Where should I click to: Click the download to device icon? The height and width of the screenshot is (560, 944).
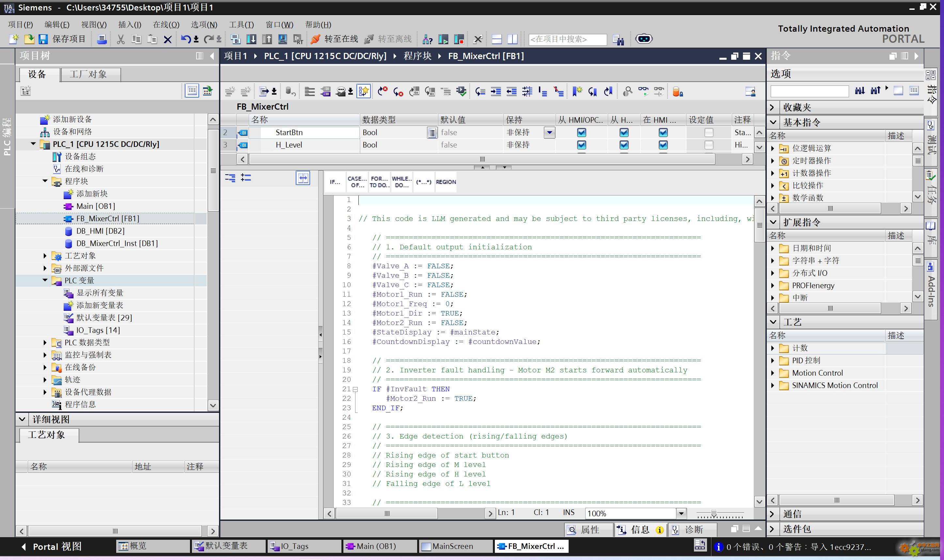tap(251, 39)
